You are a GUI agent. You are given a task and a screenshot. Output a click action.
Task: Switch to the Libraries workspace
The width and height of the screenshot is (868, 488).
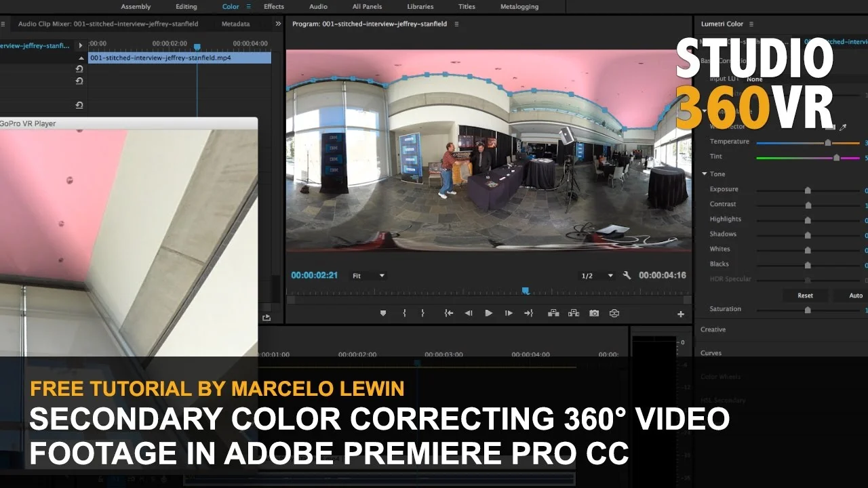pyautogui.click(x=420, y=7)
